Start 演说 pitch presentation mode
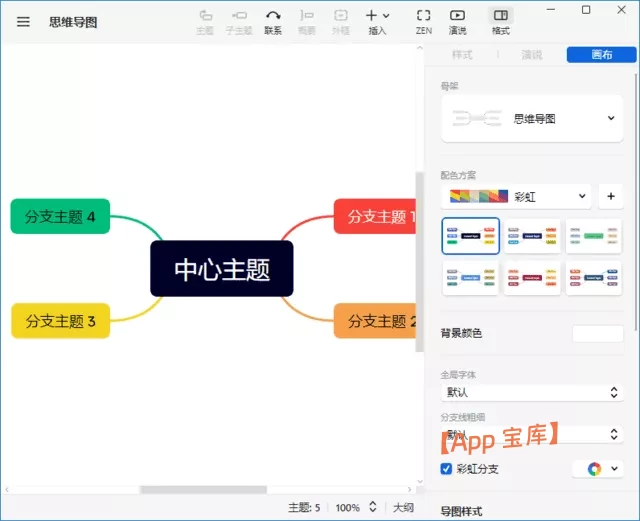This screenshot has width=640, height=521. pyautogui.click(x=458, y=22)
